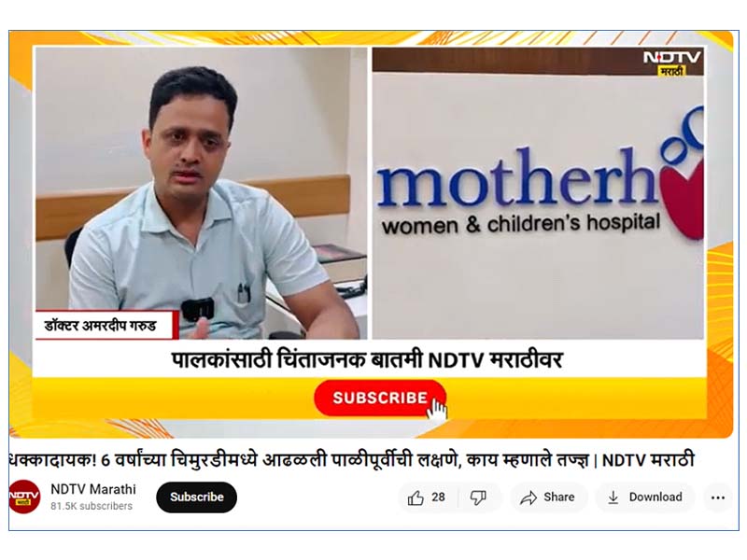The image size is (747, 560).
Task: Click the thumbs-down dislike icon
Action: tap(478, 498)
